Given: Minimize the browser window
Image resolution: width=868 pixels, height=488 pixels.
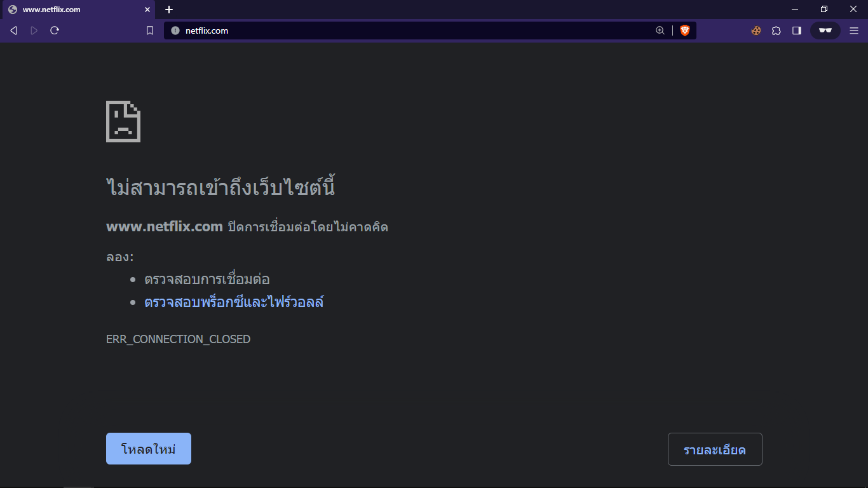Looking at the screenshot, I should (x=795, y=10).
